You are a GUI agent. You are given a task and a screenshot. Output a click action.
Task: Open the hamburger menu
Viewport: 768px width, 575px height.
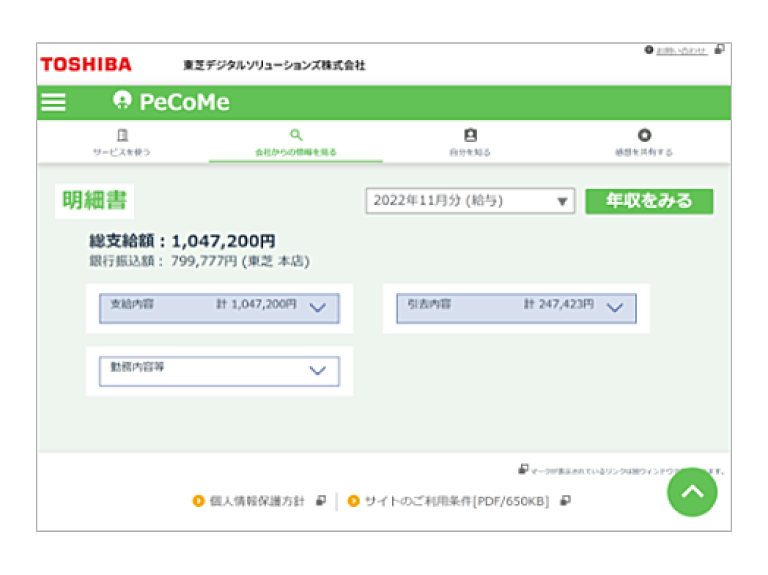(53, 102)
